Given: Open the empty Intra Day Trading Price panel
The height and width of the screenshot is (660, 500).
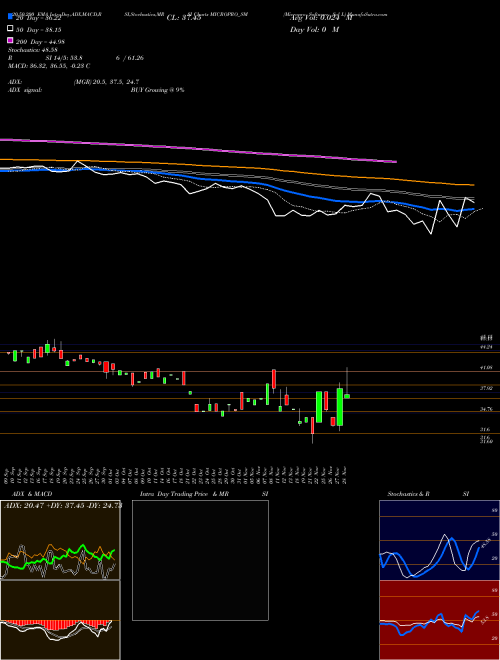Looking at the screenshot, I should click(200, 560).
